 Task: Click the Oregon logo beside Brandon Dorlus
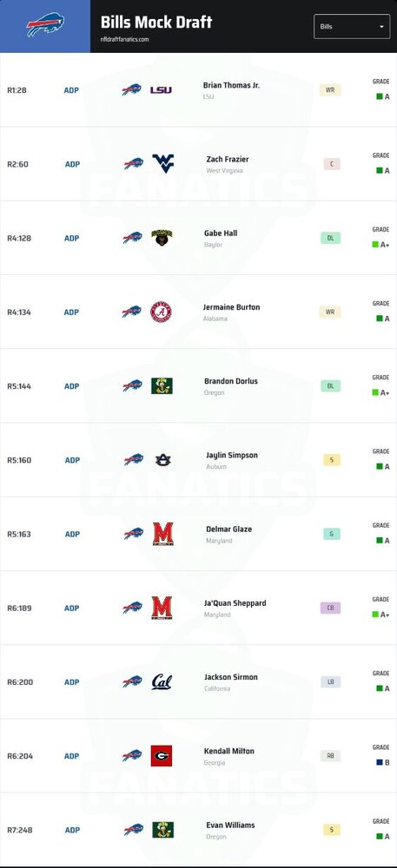tap(162, 386)
